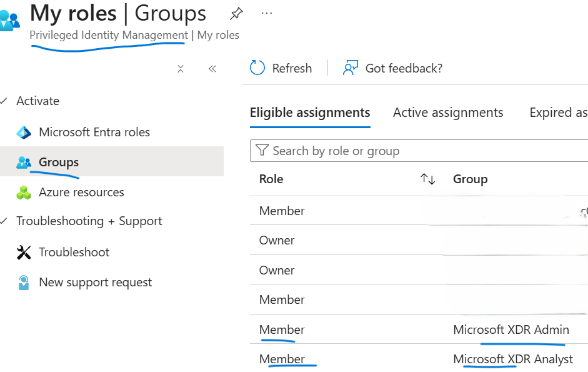Select the Microsoft XDR Admin group
Image resolution: width=588 pixels, height=372 pixels.
pyautogui.click(x=511, y=329)
